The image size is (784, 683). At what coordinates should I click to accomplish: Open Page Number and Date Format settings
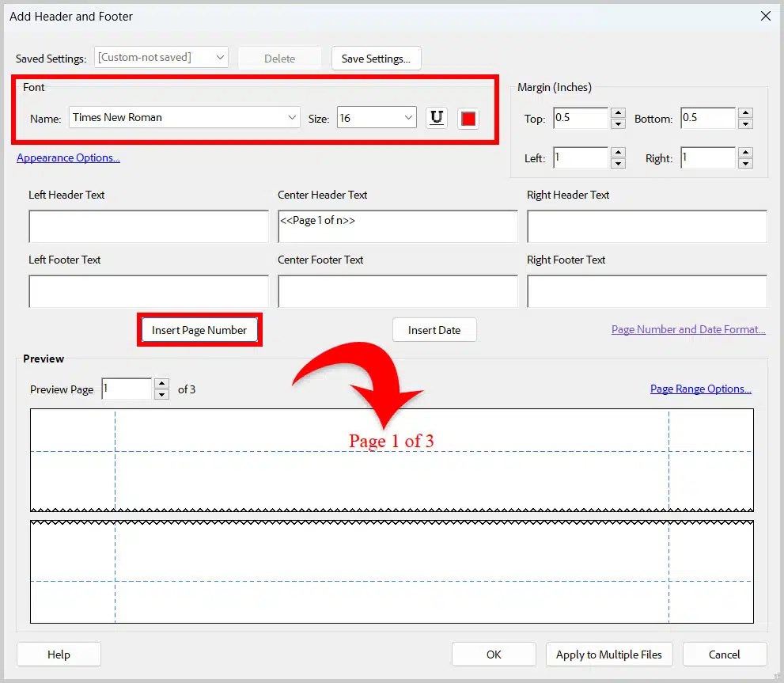pyautogui.click(x=687, y=329)
